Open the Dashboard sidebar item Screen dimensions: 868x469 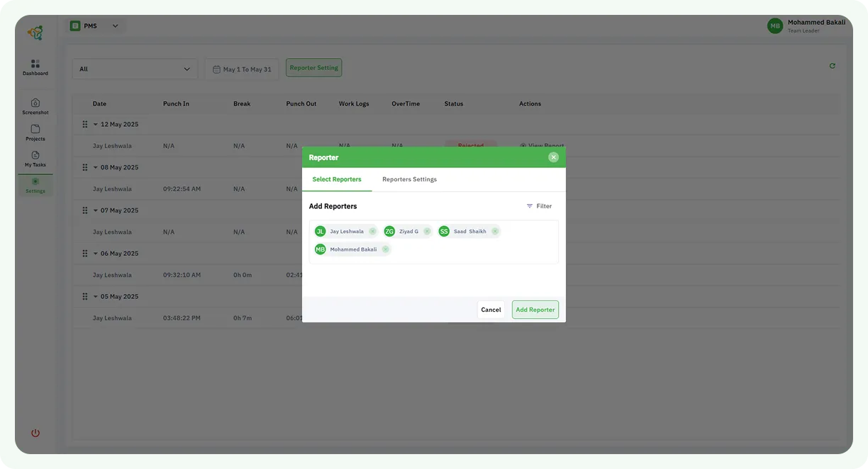coord(35,67)
